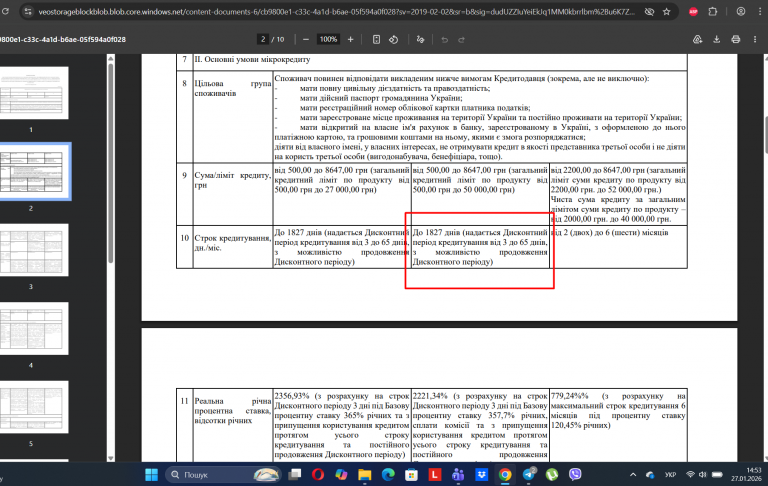
Task: Open page 3 thumbnail
Action: click(x=32, y=250)
